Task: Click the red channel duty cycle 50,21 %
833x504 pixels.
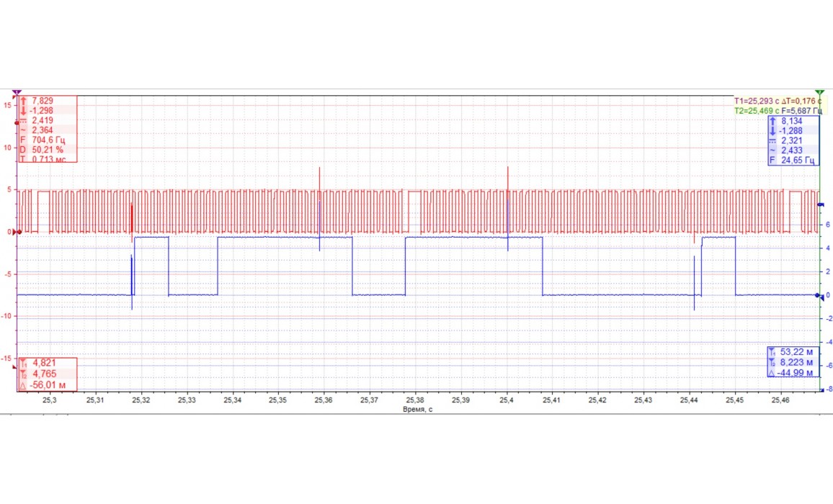Action: pyautogui.click(x=48, y=149)
